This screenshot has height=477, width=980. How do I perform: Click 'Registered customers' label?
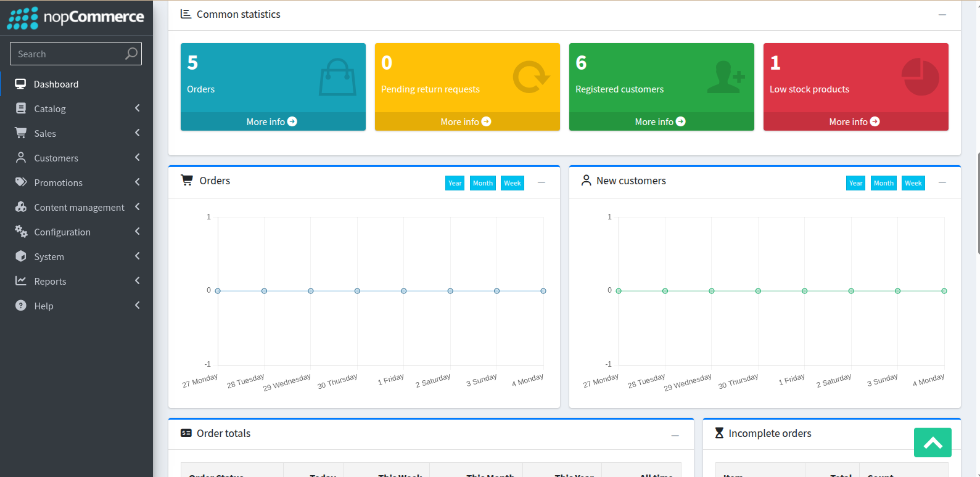(x=619, y=89)
